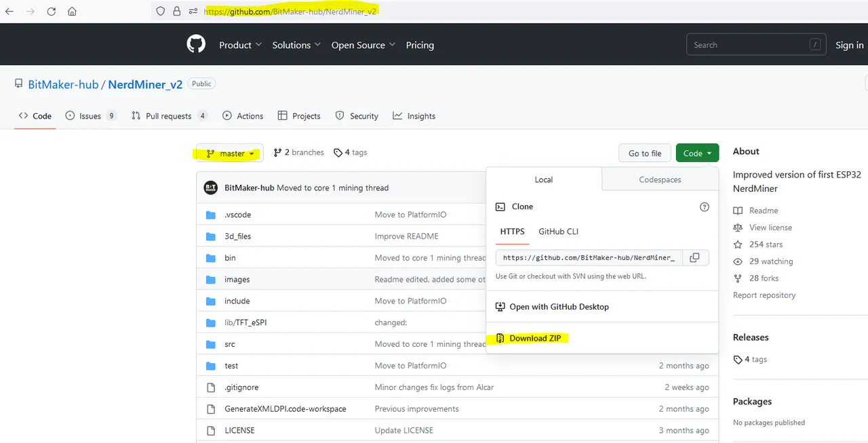This screenshot has height=443, width=868.
Task: Click Sign in
Action: (x=850, y=45)
